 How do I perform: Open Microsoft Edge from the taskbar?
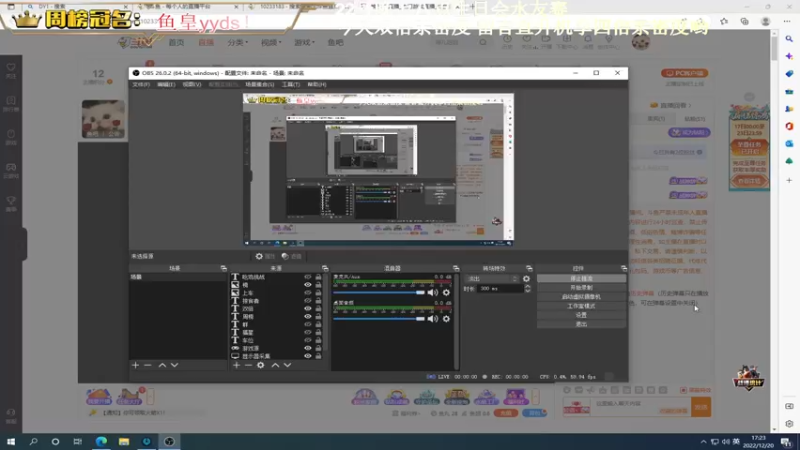101,441
